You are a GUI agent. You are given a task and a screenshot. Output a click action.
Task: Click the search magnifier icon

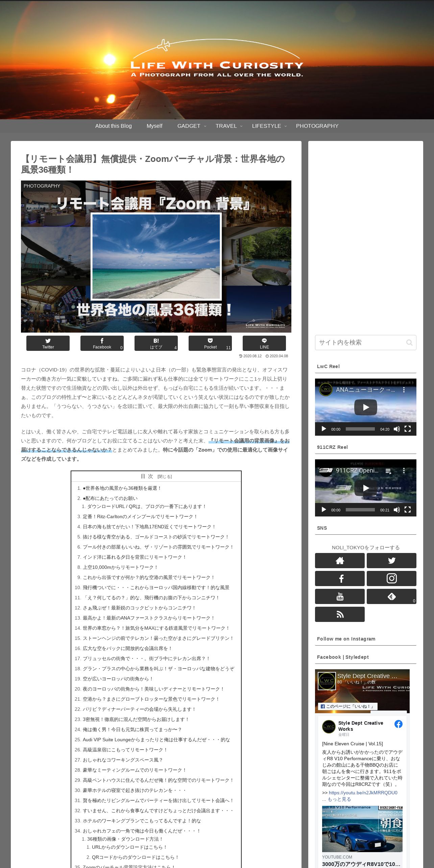[409, 342]
